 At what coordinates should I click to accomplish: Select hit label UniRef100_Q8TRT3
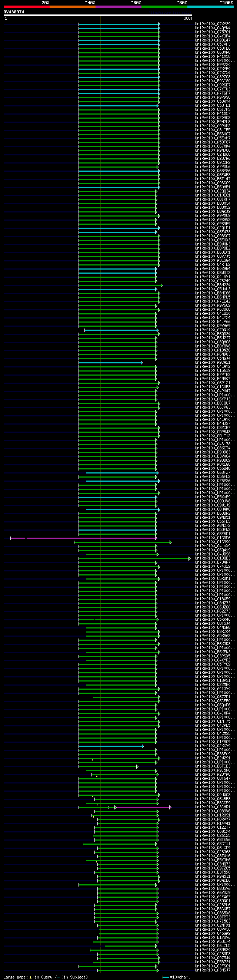pyautogui.click(x=213, y=918)
